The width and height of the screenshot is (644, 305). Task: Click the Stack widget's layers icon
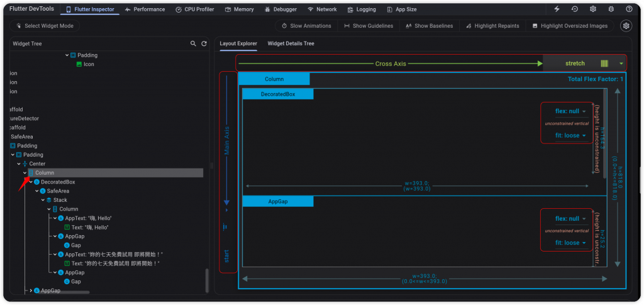[49, 200]
